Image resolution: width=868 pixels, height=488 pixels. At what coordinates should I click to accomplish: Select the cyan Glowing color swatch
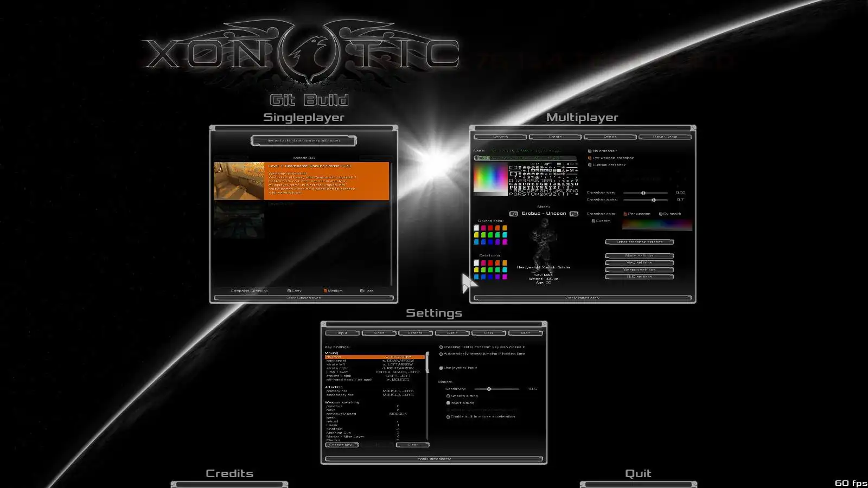pos(505,235)
